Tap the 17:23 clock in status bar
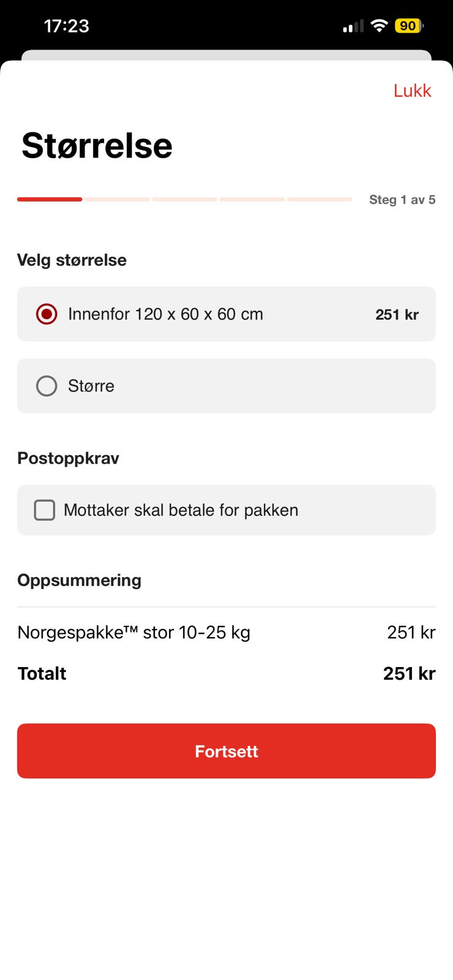The width and height of the screenshot is (453, 980). pyautogui.click(x=67, y=26)
